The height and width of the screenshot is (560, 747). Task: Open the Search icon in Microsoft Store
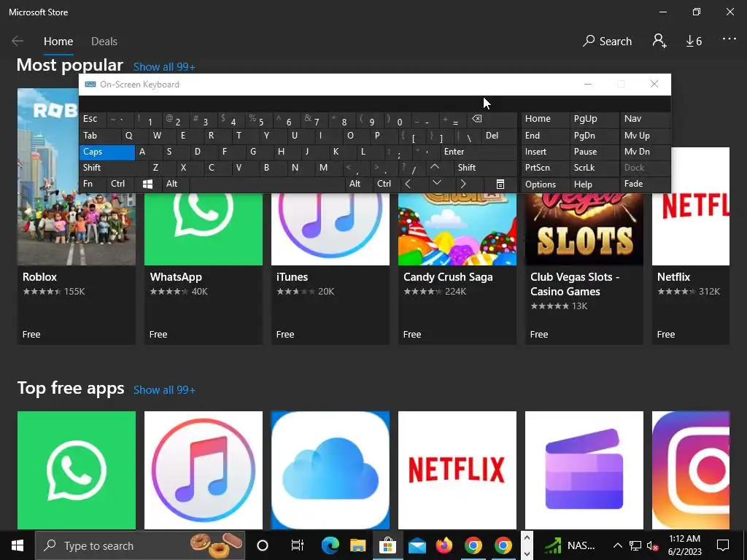tap(607, 42)
